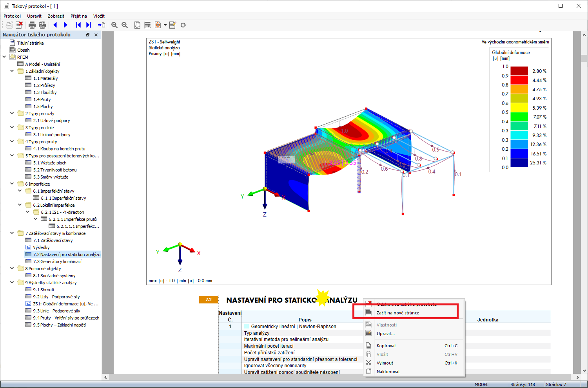588x388 pixels.
Task: Jump to the last page of the protocol
Action: (x=89, y=25)
